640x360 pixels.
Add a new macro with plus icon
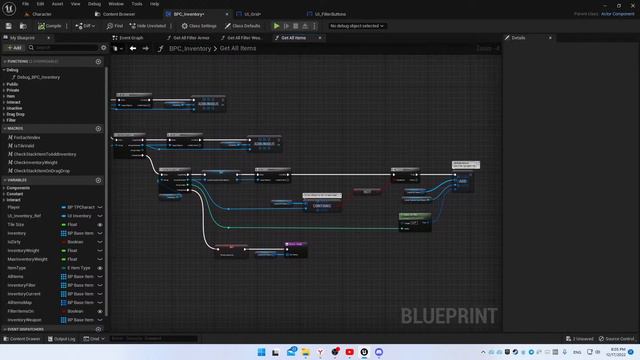coord(98,129)
